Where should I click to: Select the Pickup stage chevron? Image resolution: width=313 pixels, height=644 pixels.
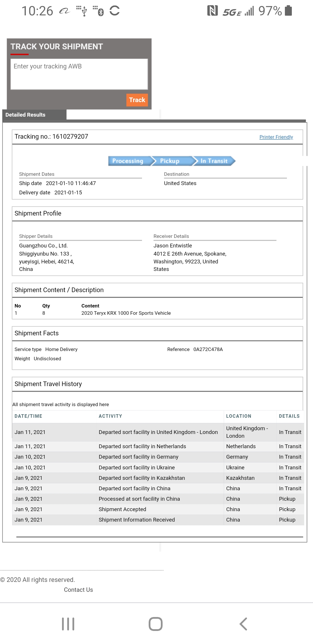click(170, 161)
